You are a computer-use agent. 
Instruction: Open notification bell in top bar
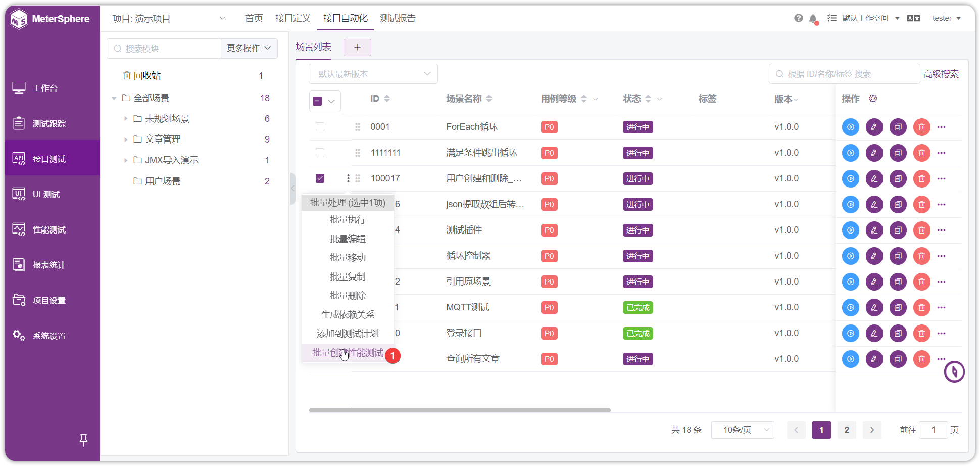tap(813, 19)
